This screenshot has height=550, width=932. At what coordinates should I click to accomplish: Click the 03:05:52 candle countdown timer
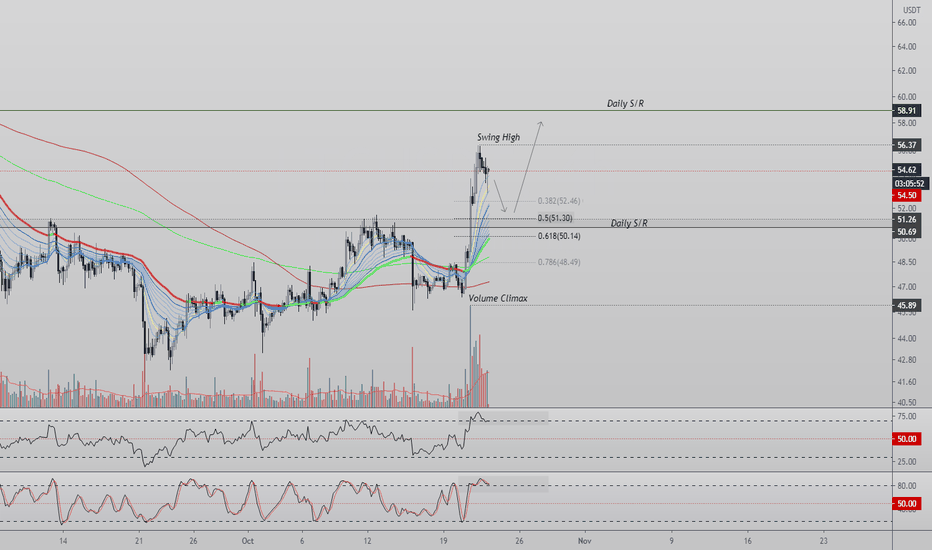[x=909, y=184]
